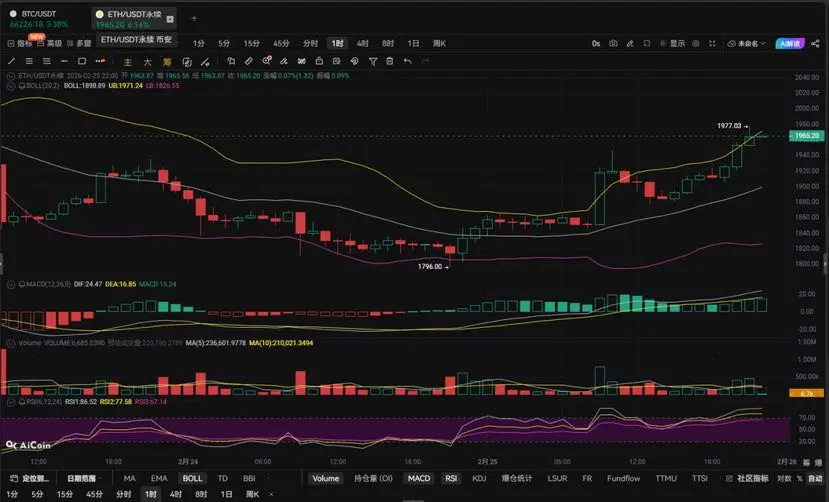Take a chart screenshot with camera icon

click(613, 43)
